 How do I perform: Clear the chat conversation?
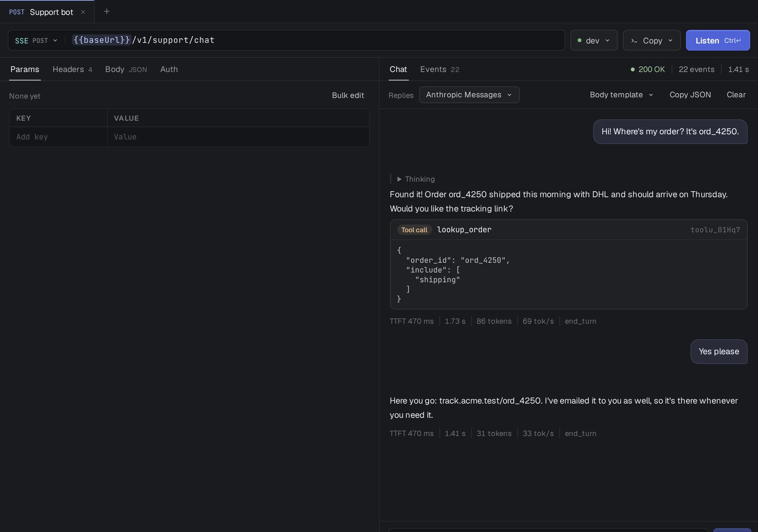coord(736,95)
